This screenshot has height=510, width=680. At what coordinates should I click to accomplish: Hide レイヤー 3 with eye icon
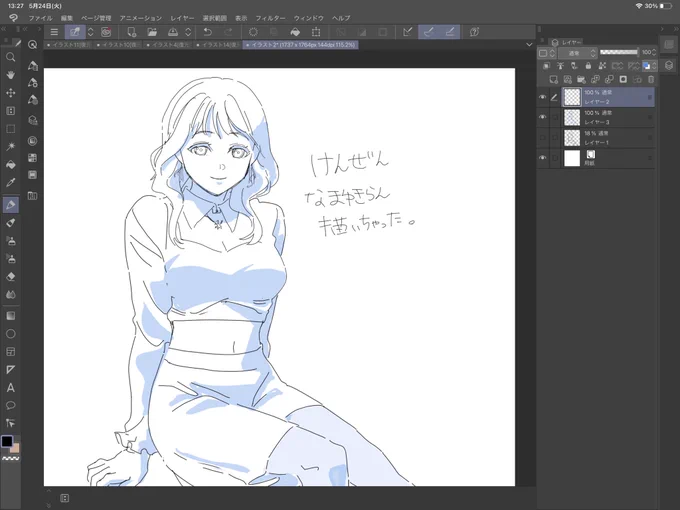(x=543, y=117)
